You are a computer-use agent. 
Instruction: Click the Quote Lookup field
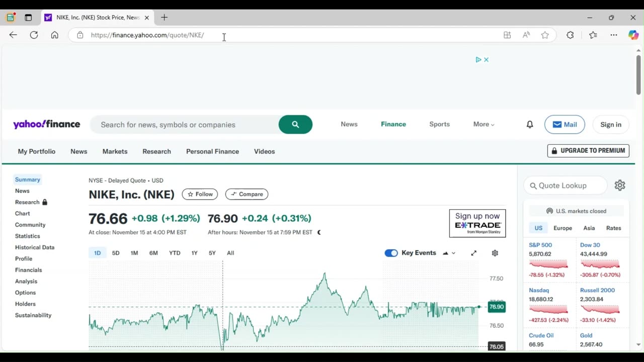[x=566, y=186]
